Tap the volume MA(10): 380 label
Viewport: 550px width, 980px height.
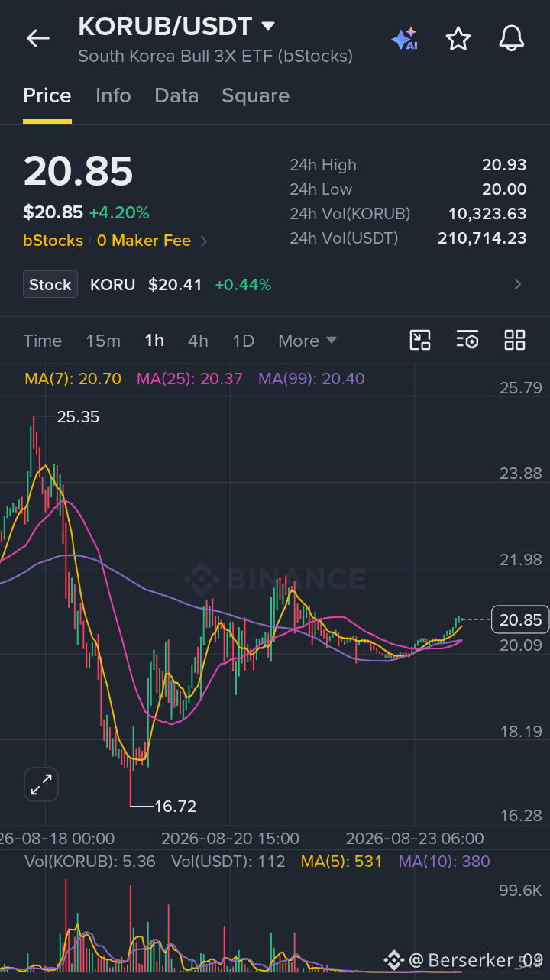pos(445,862)
